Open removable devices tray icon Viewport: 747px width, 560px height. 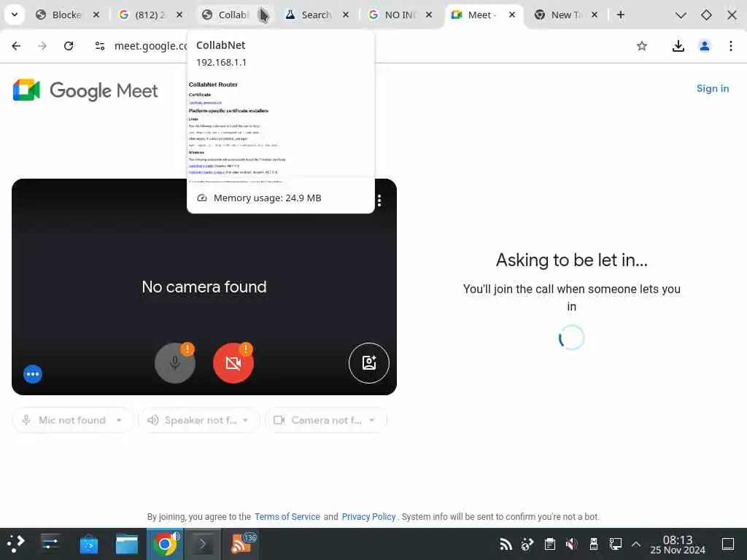594,544
